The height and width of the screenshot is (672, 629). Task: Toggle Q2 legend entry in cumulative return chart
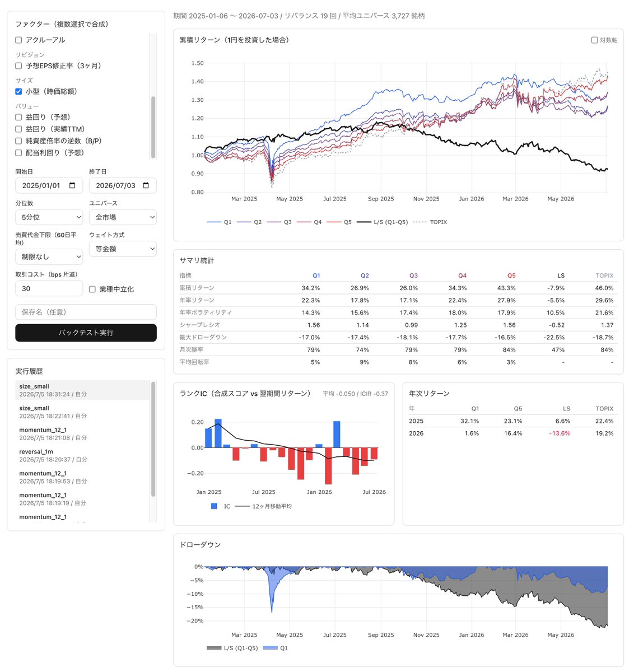pyautogui.click(x=249, y=222)
